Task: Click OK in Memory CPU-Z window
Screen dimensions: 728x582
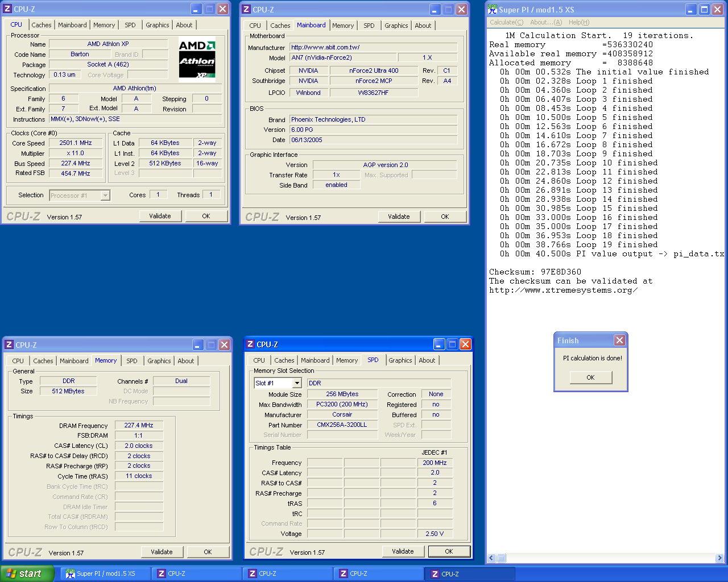Action: click(x=208, y=552)
